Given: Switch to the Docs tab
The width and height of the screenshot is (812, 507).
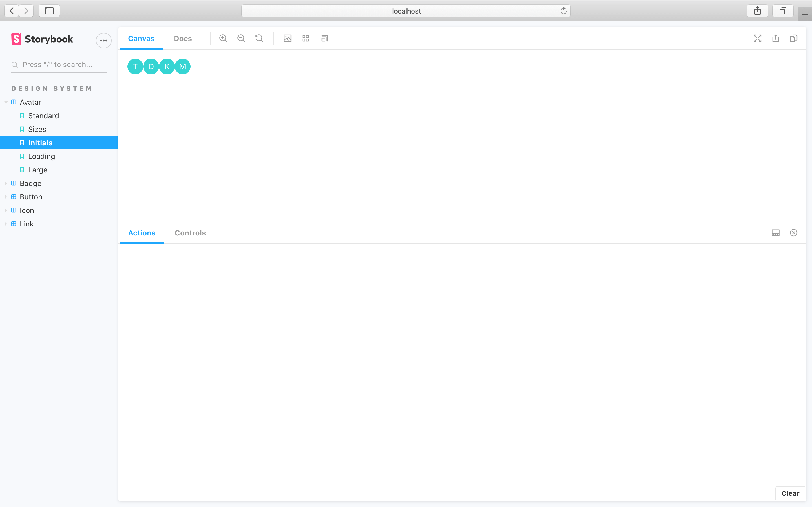Looking at the screenshot, I should tap(183, 38).
